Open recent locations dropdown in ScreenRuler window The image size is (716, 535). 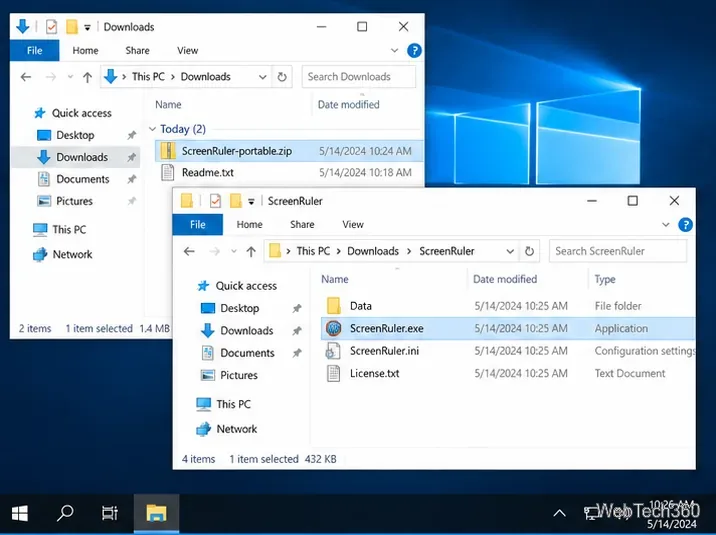coord(234,251)
